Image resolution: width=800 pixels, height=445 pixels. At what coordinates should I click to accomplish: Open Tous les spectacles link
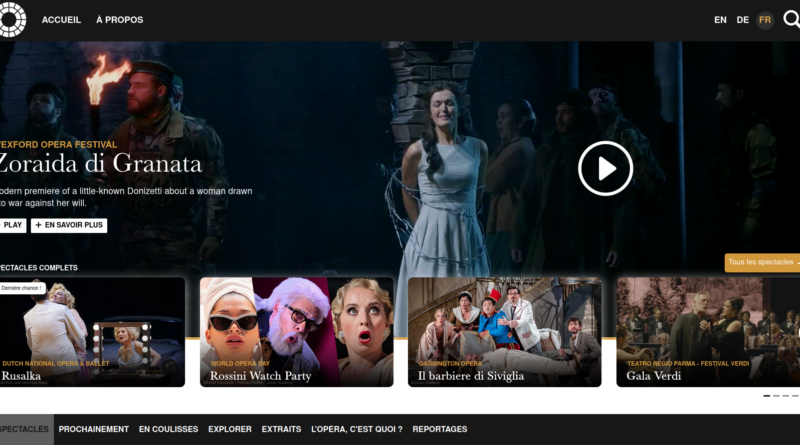click(762, 262)
